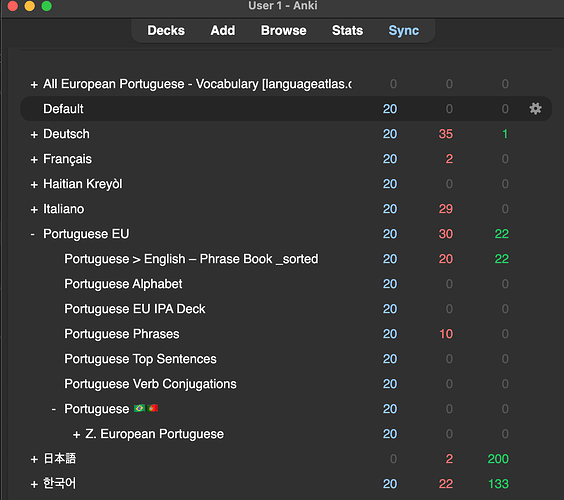The height and width of the screenshot is (500, 564).
Task: Click Phrase Book learning count 20
Action: pos(445,259)
